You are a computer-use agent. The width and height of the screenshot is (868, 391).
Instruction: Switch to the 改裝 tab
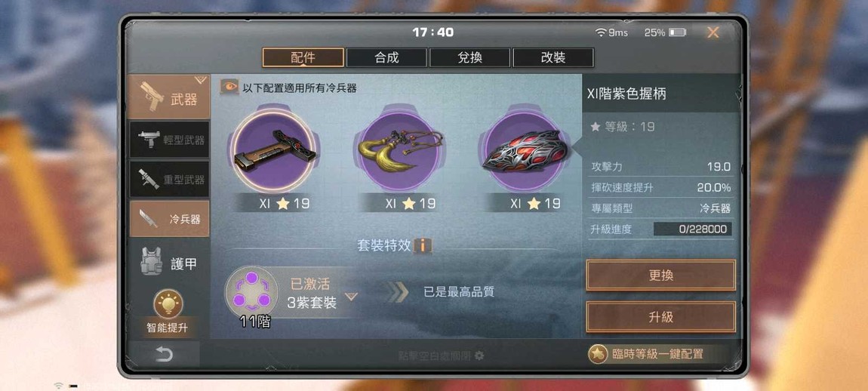coord(553,57)
